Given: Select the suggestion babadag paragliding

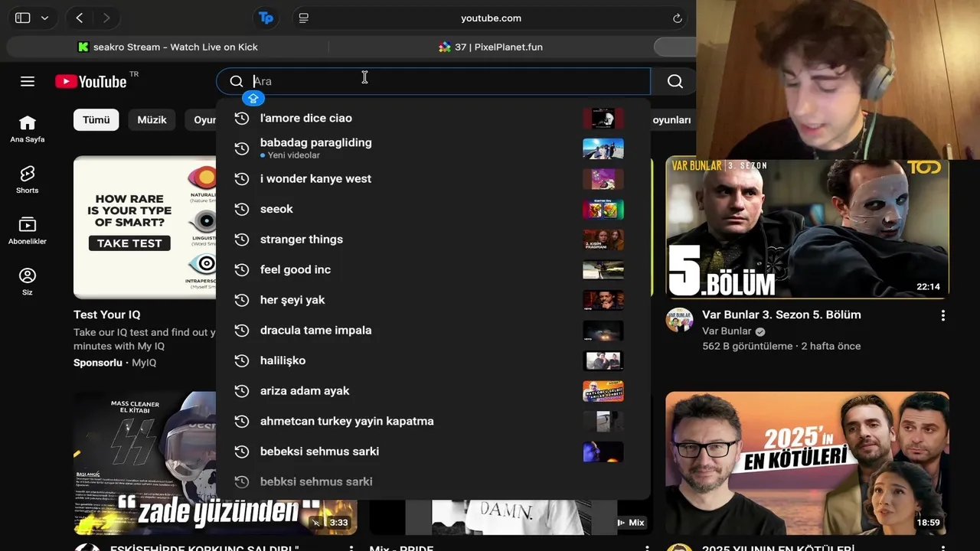Looking at the screenshot, I should click(433, 148).
